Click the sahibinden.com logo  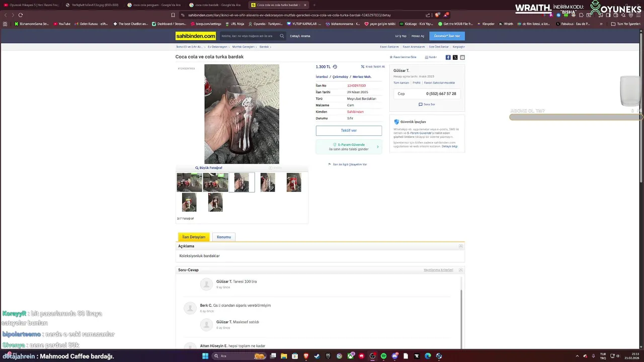click(196, 36)
